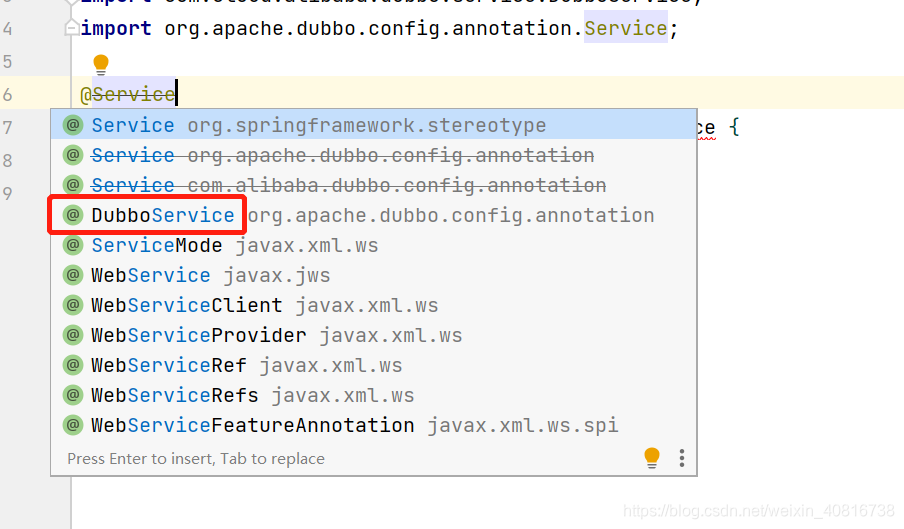The height and width of the screenshot is (529, 904).
Task: Collapse the import block fold marker on line 4
Action: 71,28
